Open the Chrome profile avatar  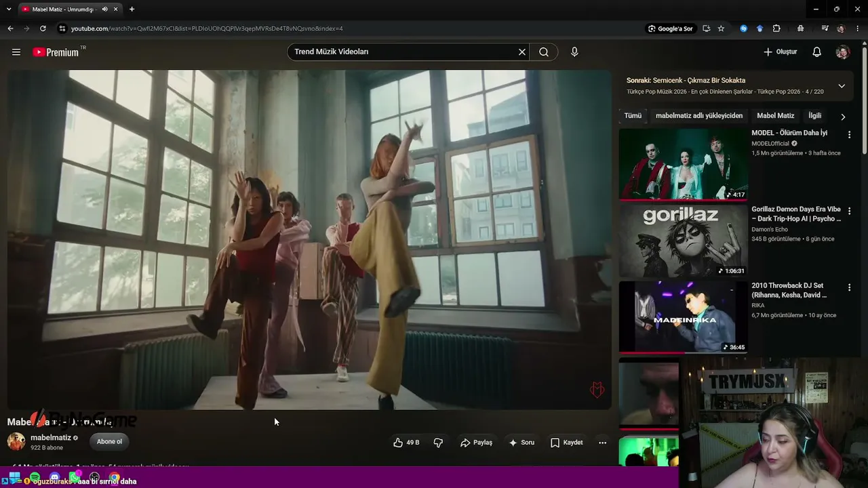841,28
